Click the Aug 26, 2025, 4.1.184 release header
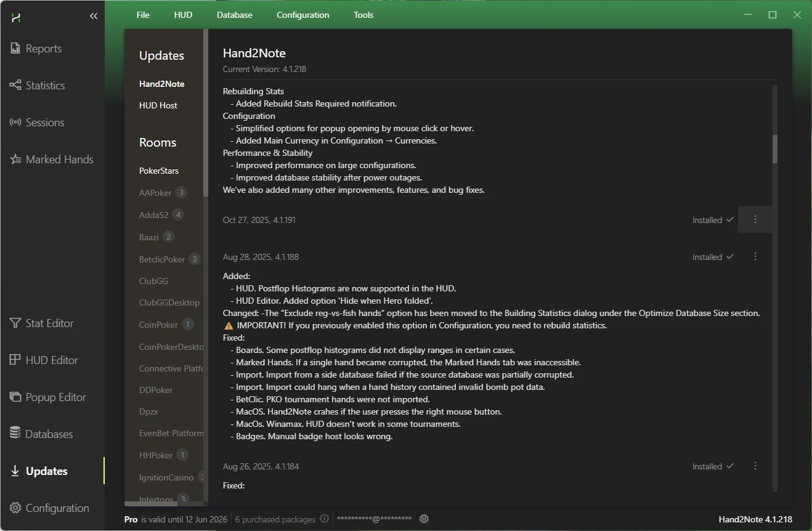The image size is (812, 531). [261, 466]
